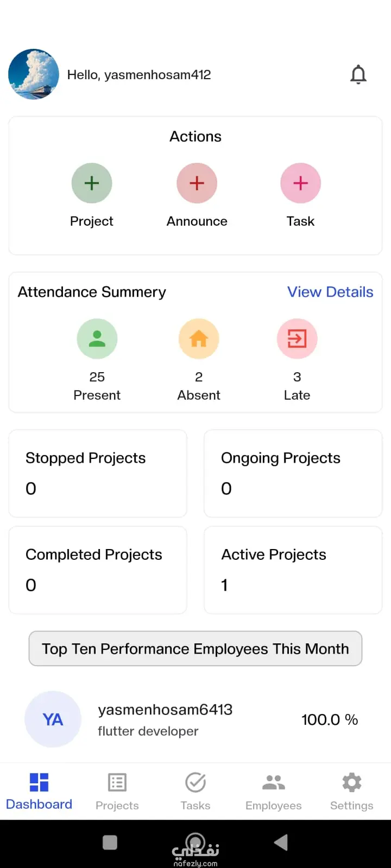Viewport: 391px width, 868px height.
Task: Go to the Employees tab
Action: click(274, 792)
